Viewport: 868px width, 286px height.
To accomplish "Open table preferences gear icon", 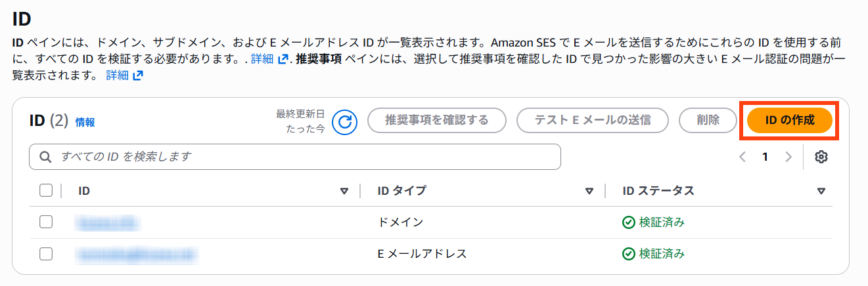I will click(821, 157).
